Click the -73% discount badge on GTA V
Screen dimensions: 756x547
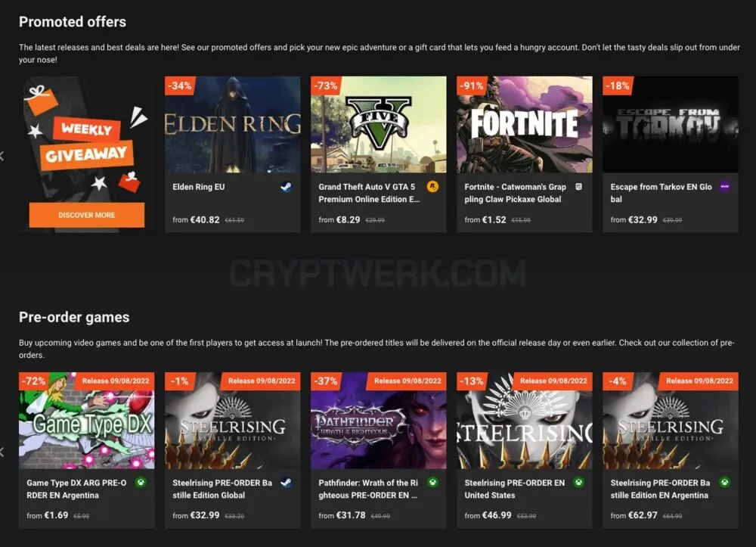coord(326,85)
